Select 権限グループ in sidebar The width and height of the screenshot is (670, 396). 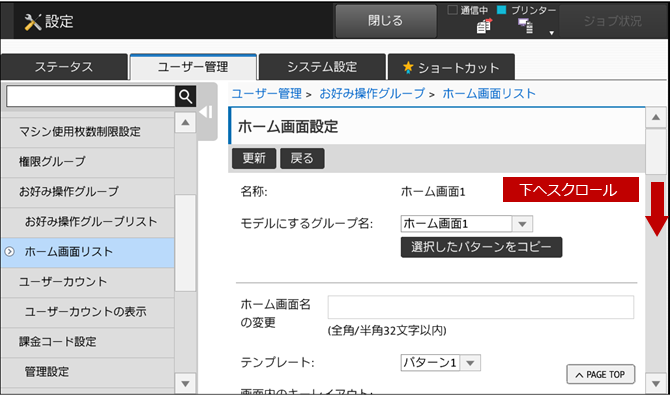[x=88, y=161]
